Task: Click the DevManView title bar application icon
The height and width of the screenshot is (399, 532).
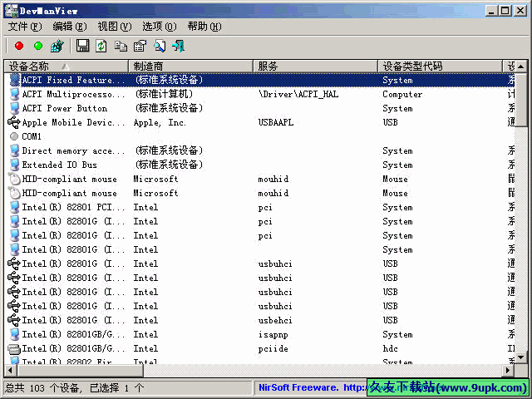Action: click(x=11, y=11)
